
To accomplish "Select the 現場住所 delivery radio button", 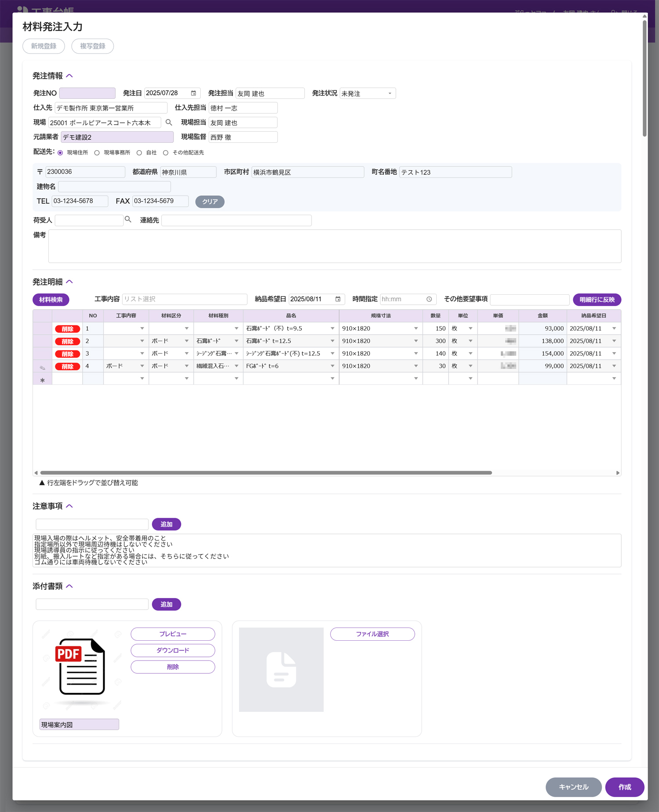I will coord(60,153).
